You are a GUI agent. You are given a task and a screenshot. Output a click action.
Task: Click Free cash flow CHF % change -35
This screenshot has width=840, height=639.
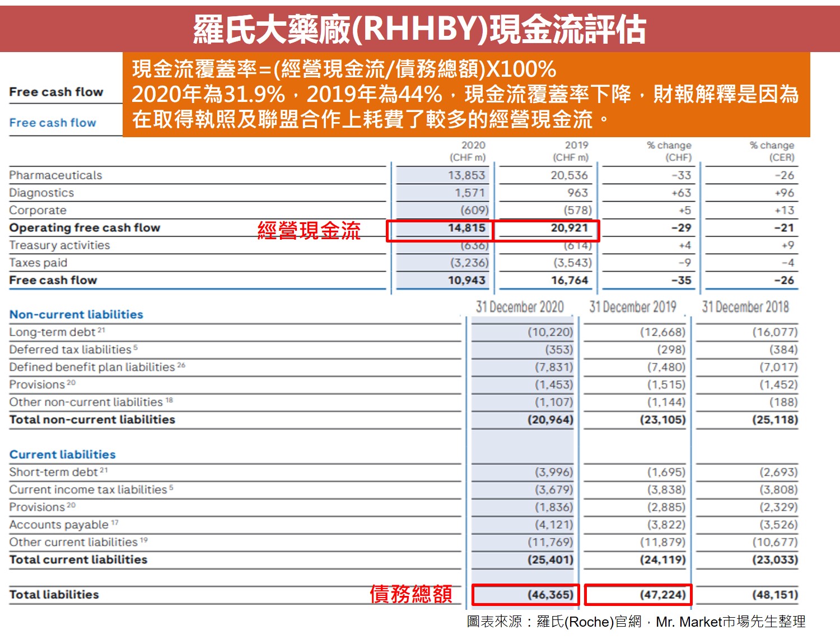[x=682, y=280]
